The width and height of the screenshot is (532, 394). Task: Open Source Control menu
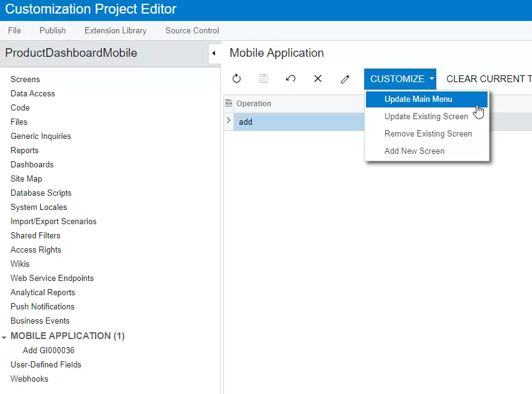click(x=192, y=30)
